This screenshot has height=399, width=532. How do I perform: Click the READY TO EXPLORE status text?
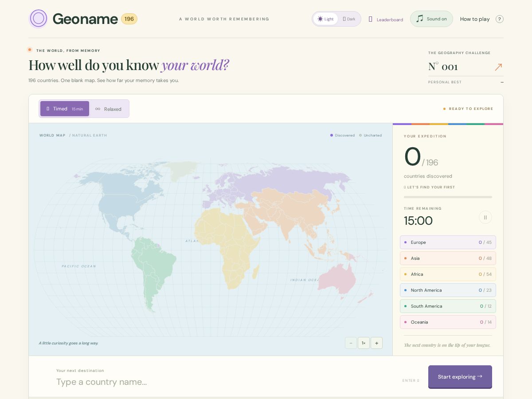[471, 109]
